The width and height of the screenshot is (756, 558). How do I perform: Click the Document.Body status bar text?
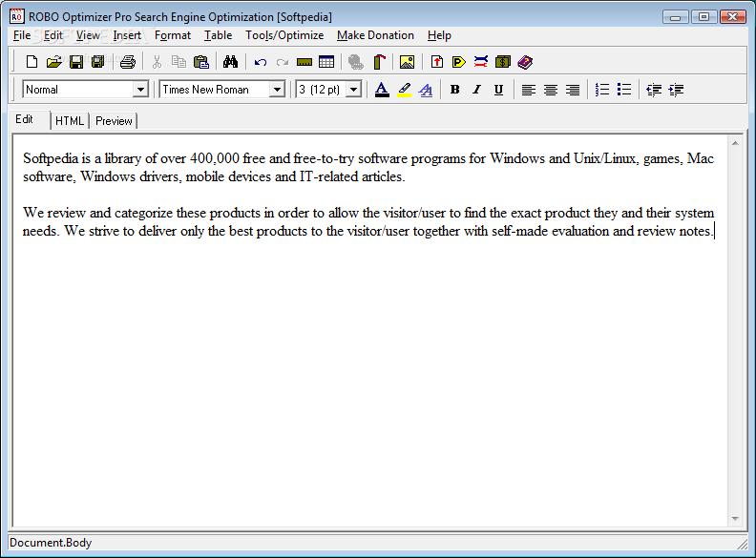coord(51,543)
